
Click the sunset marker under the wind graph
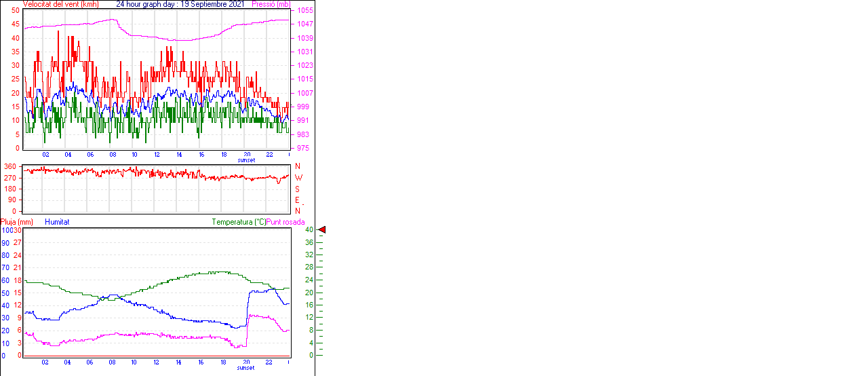coord(246,160)
